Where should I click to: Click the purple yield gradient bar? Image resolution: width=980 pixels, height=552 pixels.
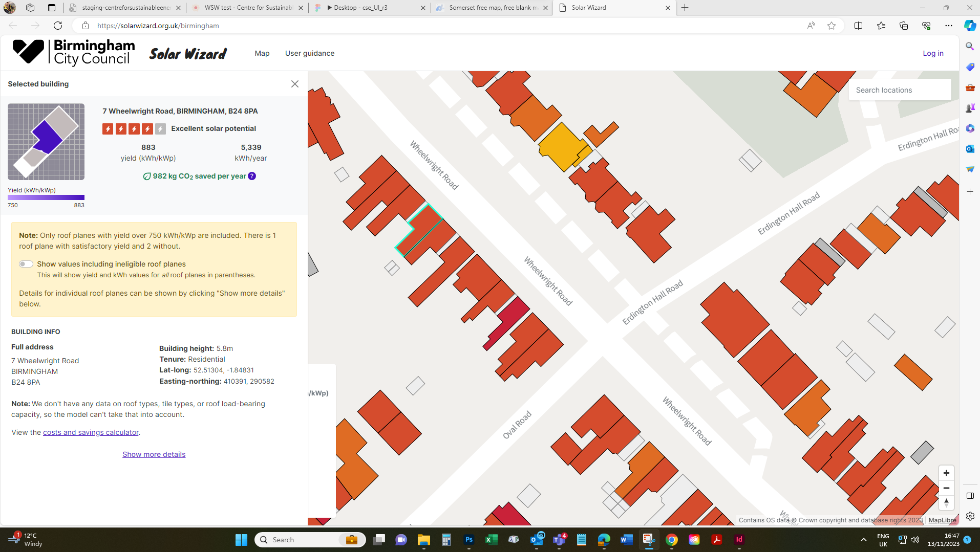(46, 197)
